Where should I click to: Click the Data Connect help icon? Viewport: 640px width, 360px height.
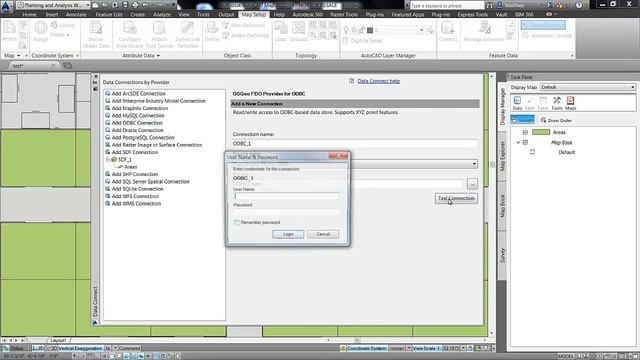point(351,81)
